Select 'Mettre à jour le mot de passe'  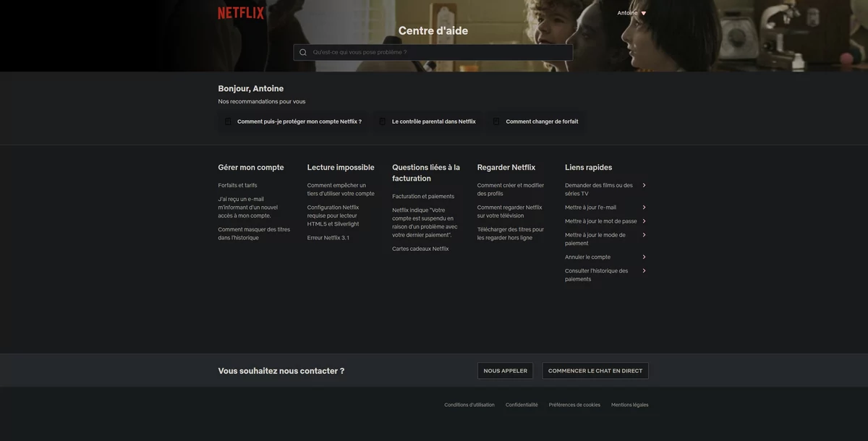click(601, 221)
